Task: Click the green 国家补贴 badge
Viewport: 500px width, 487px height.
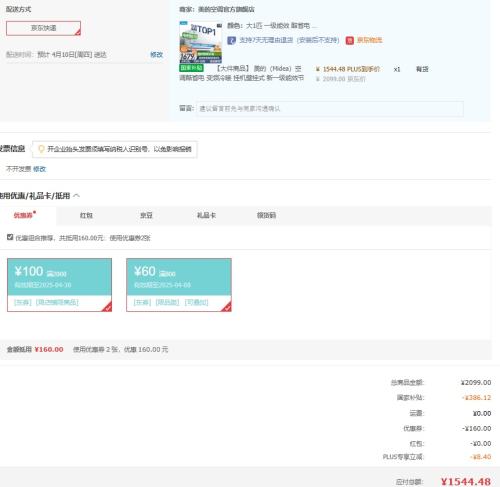Action: (x=191, y=68)
